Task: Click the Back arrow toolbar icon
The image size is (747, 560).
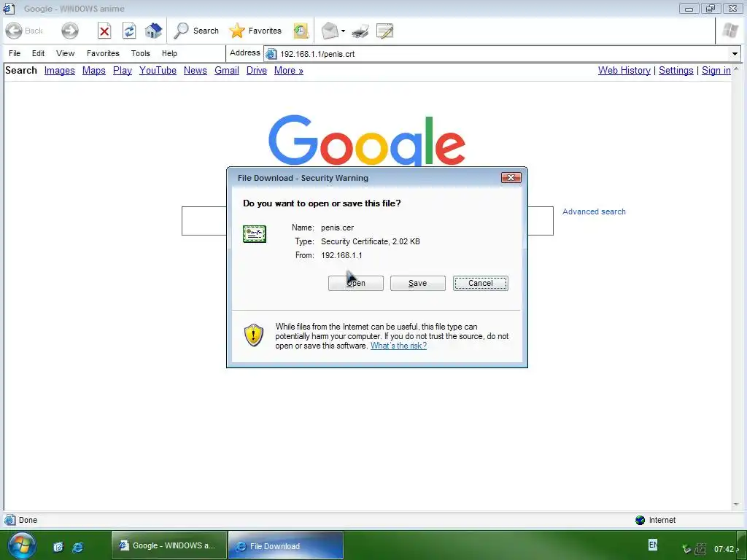Action: (14, 31)
